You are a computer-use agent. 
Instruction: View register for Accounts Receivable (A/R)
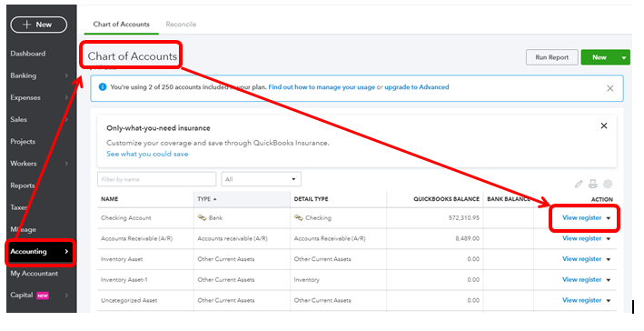click(581, 238)
